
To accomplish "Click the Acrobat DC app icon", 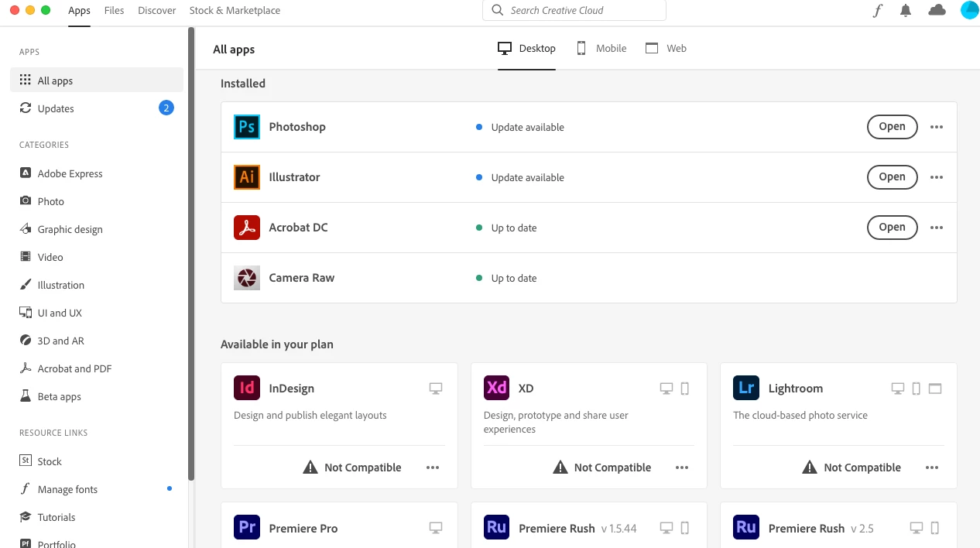I will [x=247, y=228].
